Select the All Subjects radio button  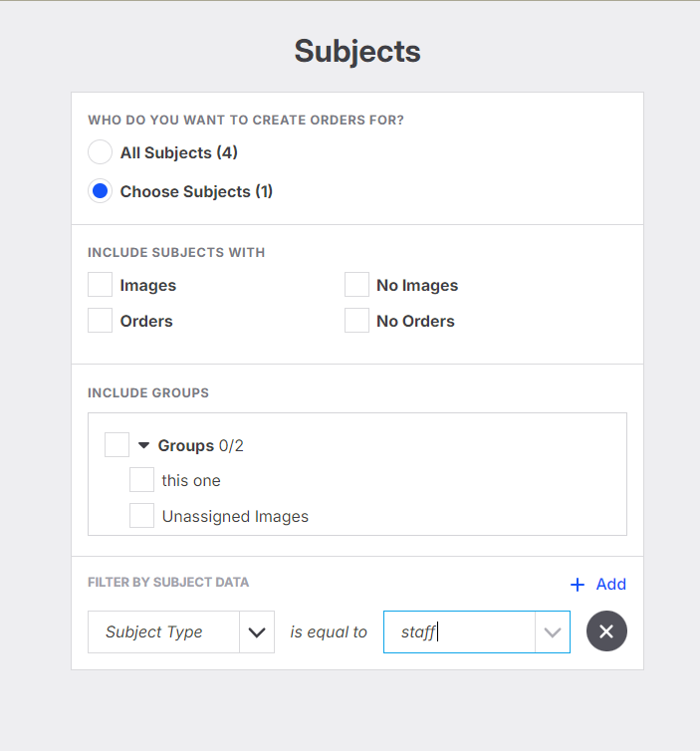(x=100, y=152)
